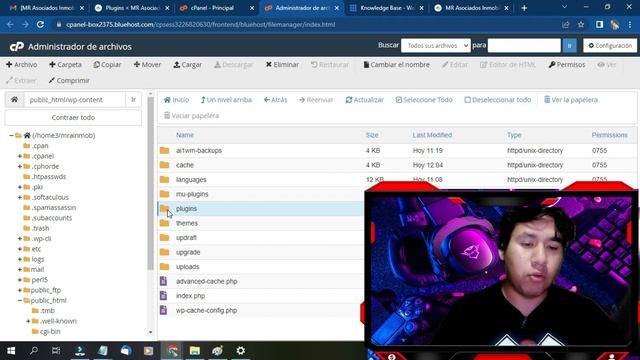Expand the .cphorde tree folder
Viewport: 640px width, 360px height.
click(20, 167)
